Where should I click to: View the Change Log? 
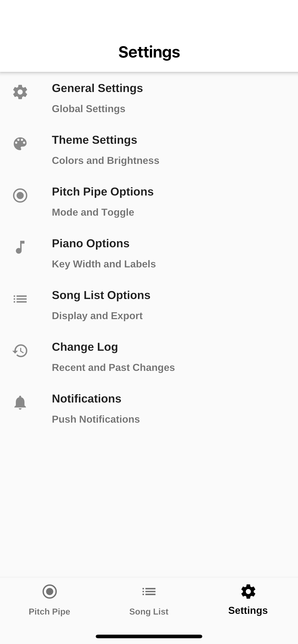coord(149,357)
